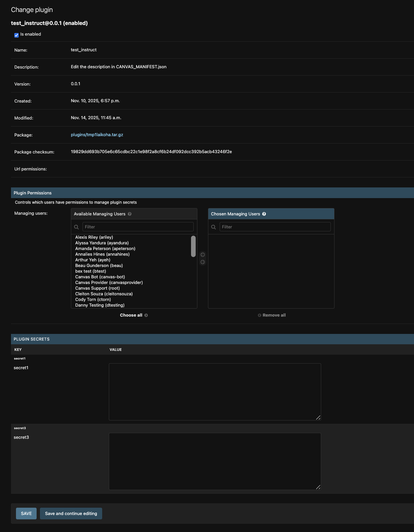Select Cody Torn (ctorn) user
Viewport: 414px width, 532px height.
[93, 300]
